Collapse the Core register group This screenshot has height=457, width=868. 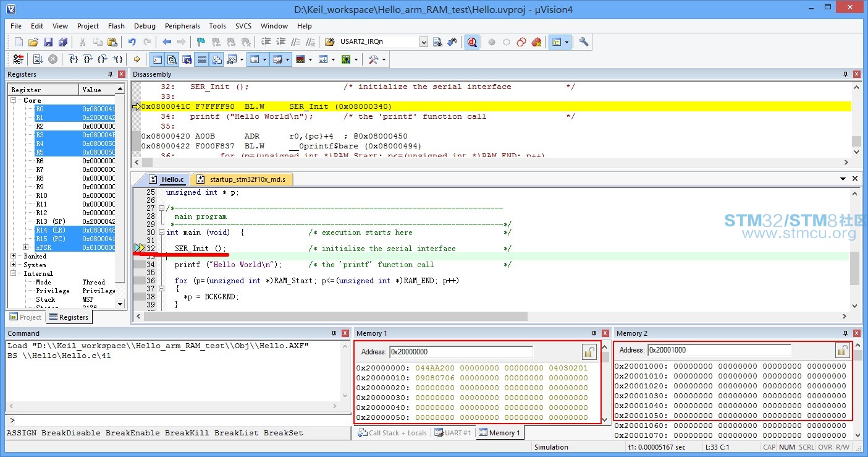tap(14, 100)
